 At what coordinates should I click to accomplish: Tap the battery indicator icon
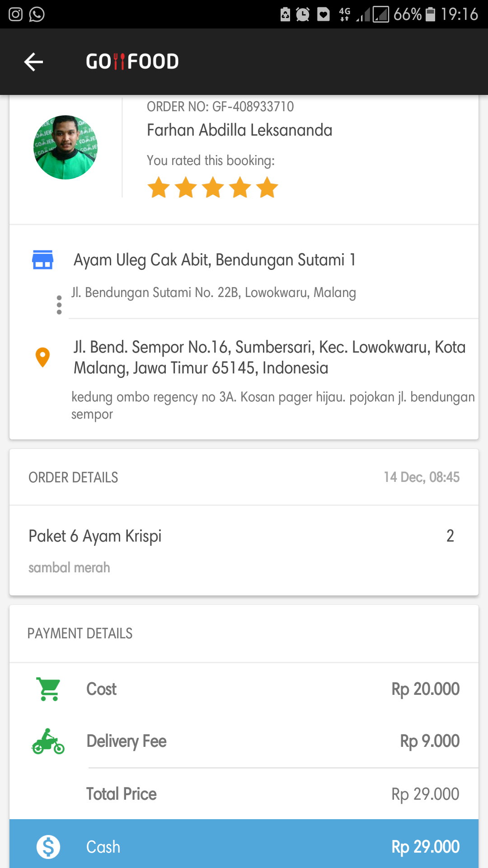pyautogui.click(x=431, y=14)
